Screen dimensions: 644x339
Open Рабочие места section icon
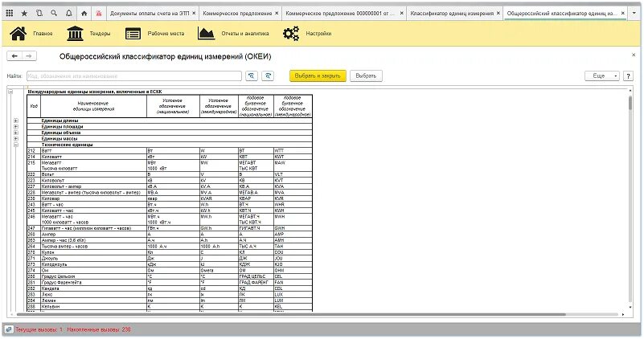click(133, 33)
